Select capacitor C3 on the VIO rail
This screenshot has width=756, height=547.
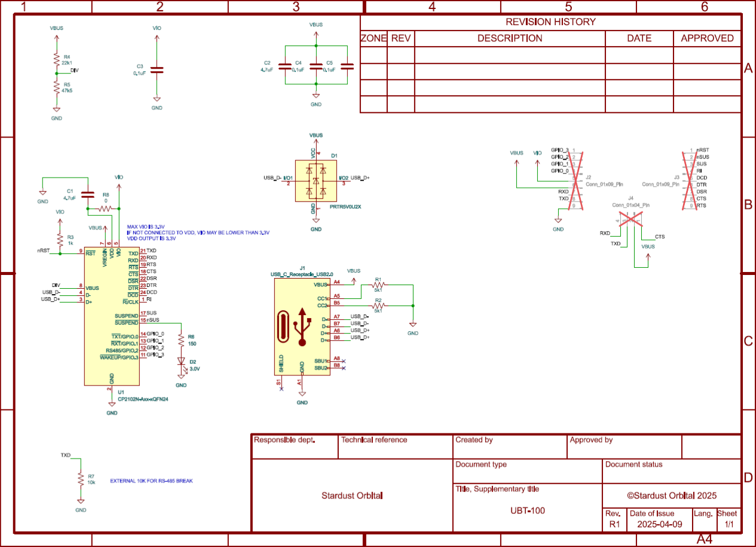(x=157, y=70)
